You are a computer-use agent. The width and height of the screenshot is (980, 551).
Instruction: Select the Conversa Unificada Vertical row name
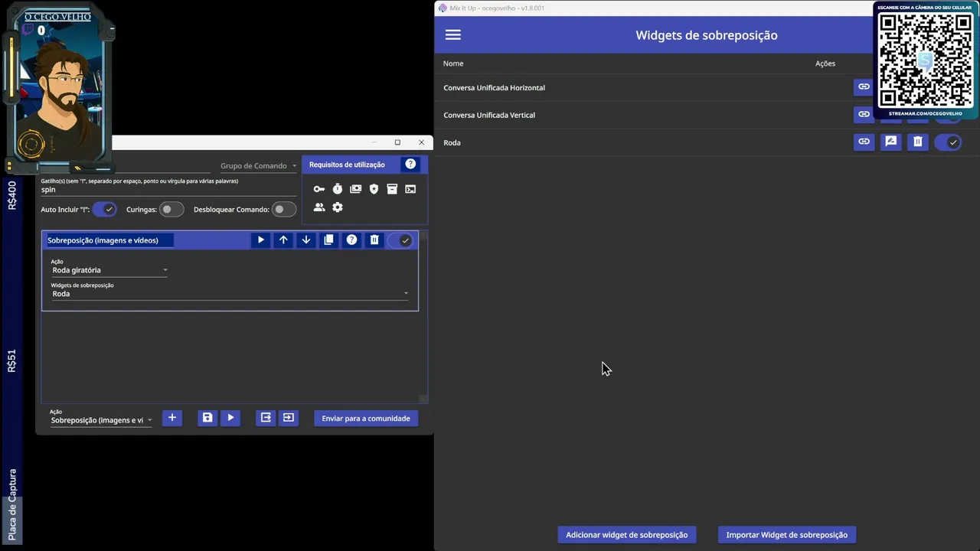point(489,116)
